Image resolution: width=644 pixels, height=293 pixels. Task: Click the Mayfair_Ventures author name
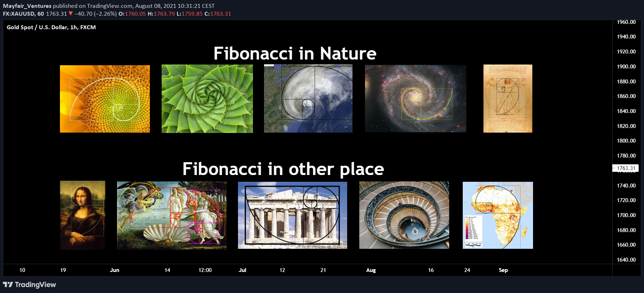tap(27, 6)
